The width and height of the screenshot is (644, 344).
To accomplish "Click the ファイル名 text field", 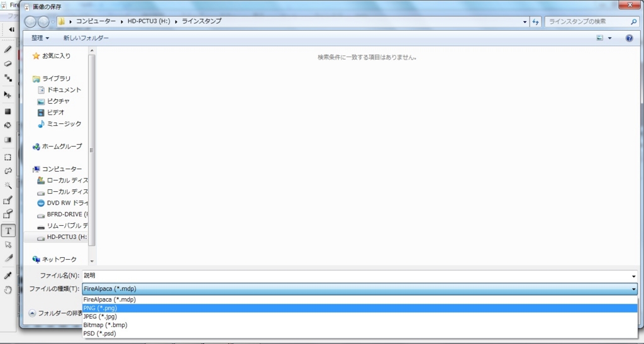I will pos(356,276).
